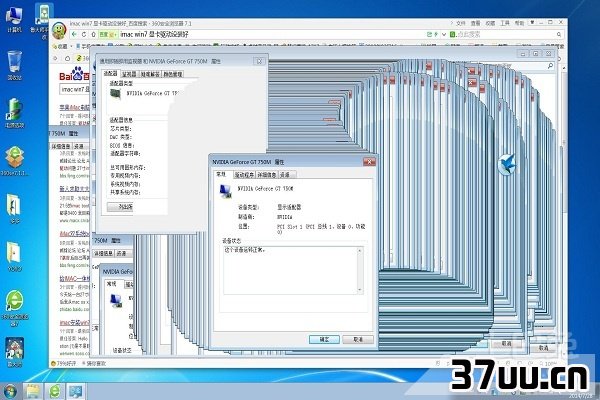Viewport: 600px width, 400px height.
Task: Open the 资源 tab in front dialog
Action: (x=285, y=175)
